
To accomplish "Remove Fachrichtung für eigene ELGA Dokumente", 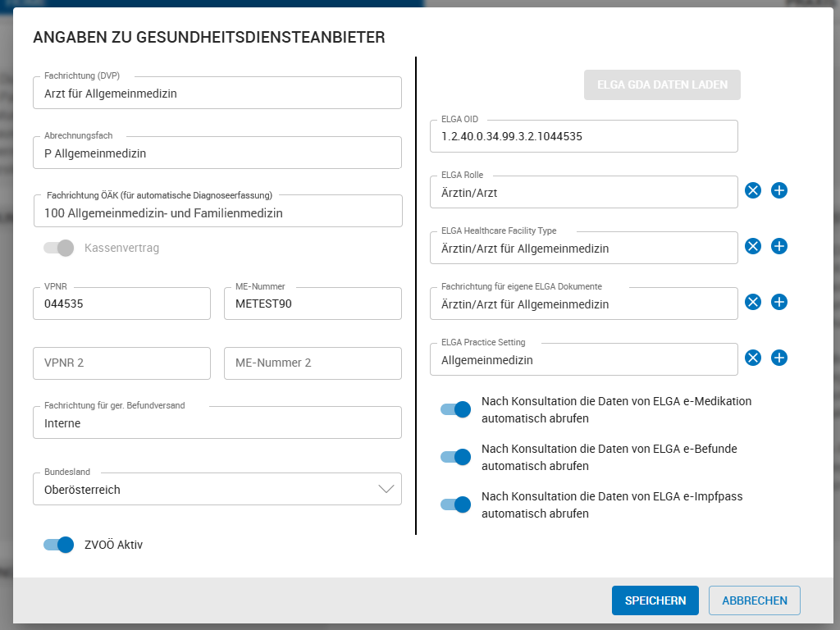I will [x=753, y=302].
